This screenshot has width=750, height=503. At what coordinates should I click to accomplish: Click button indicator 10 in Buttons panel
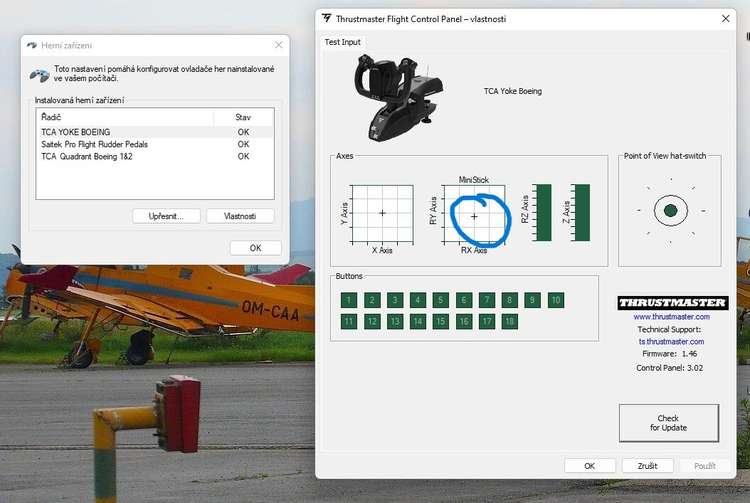(x=555, y=300)
